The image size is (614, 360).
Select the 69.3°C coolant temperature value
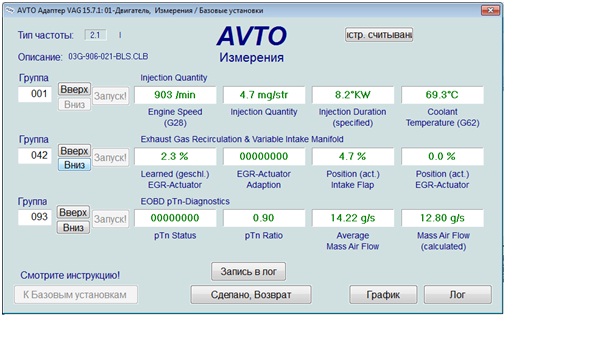pyautogui.click(x=442, y=95)
